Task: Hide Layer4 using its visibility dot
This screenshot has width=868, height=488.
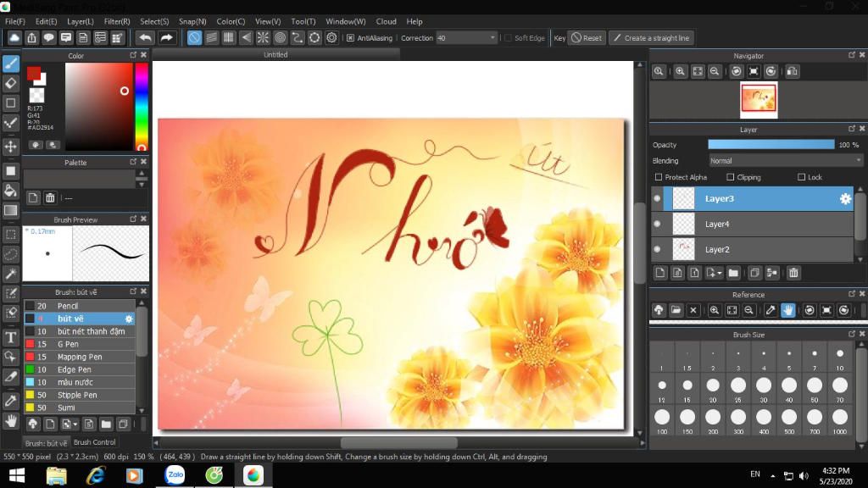Action: [x=657, y=224]
